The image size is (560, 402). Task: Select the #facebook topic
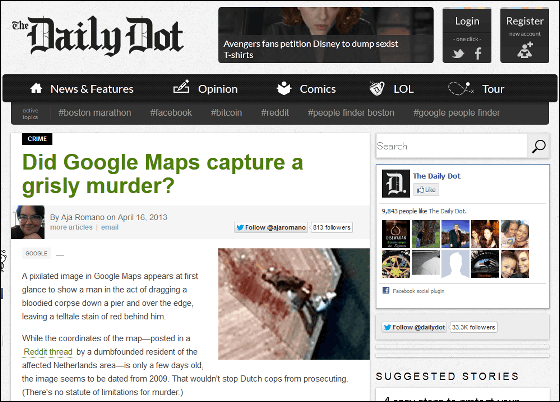[171, 113]
